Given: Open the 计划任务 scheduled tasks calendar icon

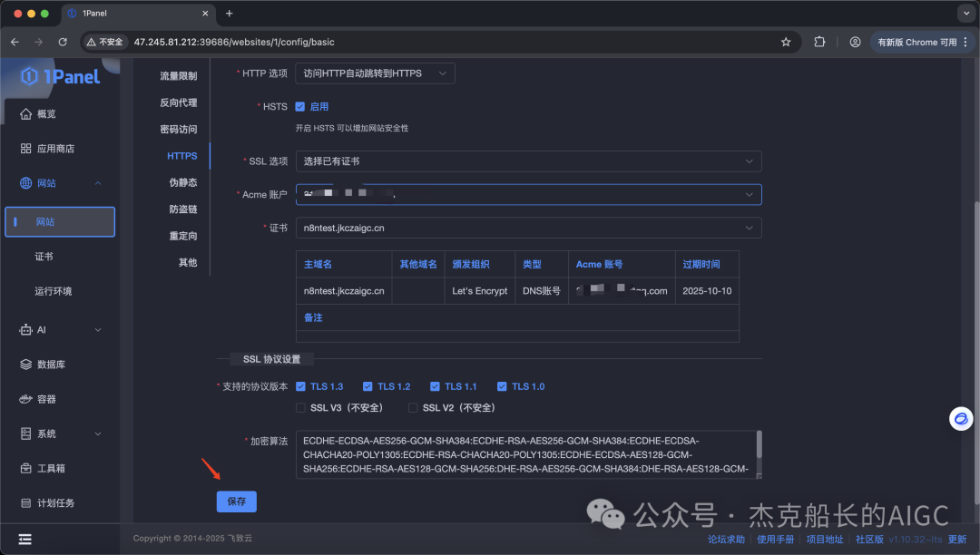Looking at the screenshot, I should point(25,502).
